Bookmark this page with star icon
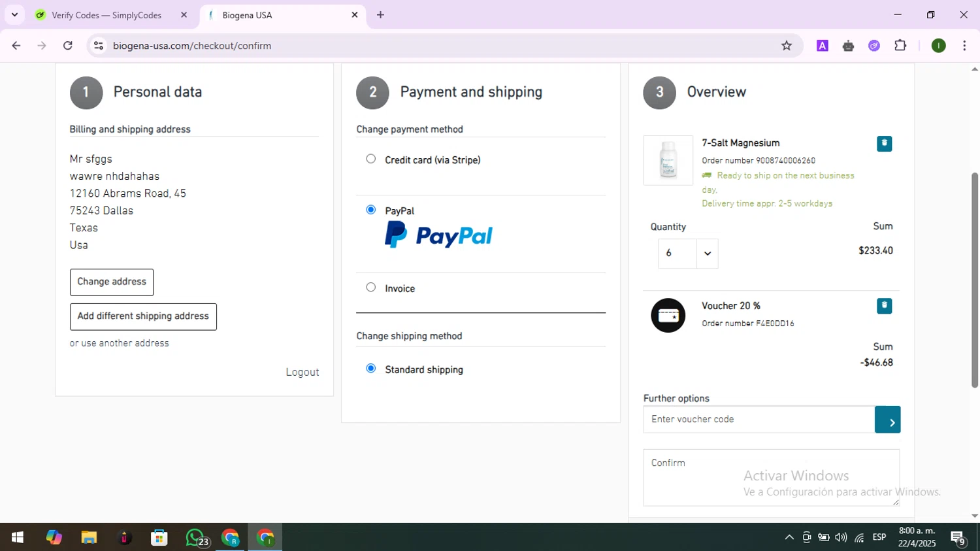980x551 pixels. (787, 46)
